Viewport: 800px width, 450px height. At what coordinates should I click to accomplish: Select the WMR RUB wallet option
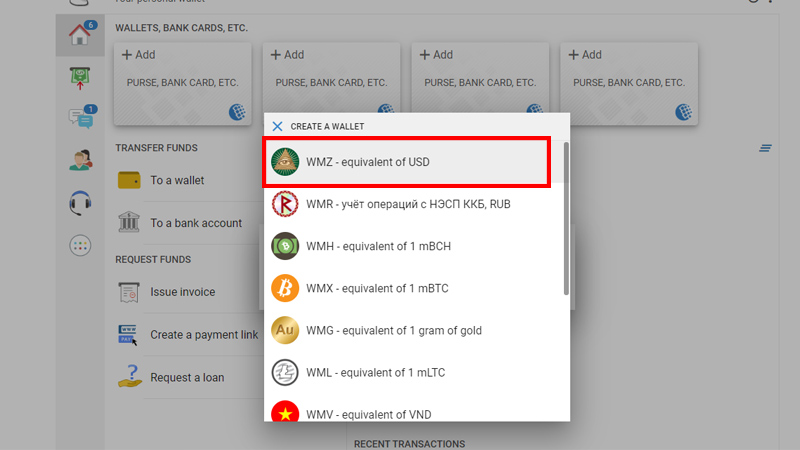pyautogui.click(x=413, y=204)
